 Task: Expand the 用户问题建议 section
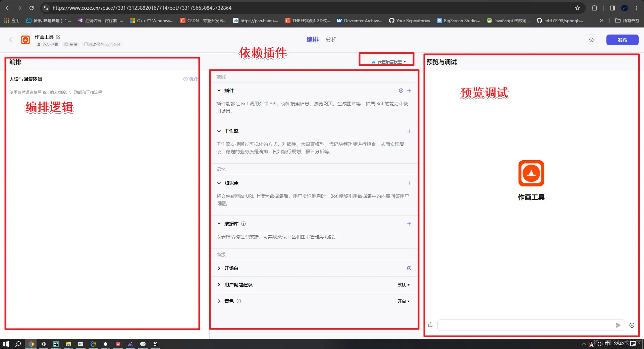tap(219, 285)
